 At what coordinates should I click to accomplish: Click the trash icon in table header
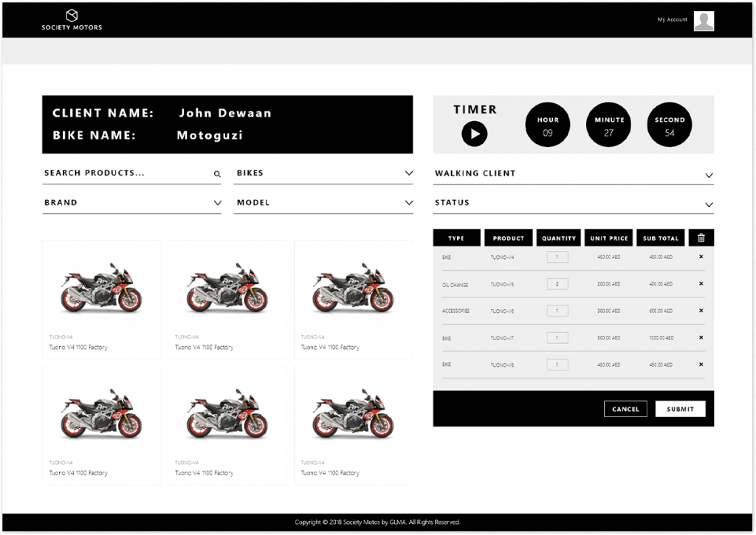[701, 238]
